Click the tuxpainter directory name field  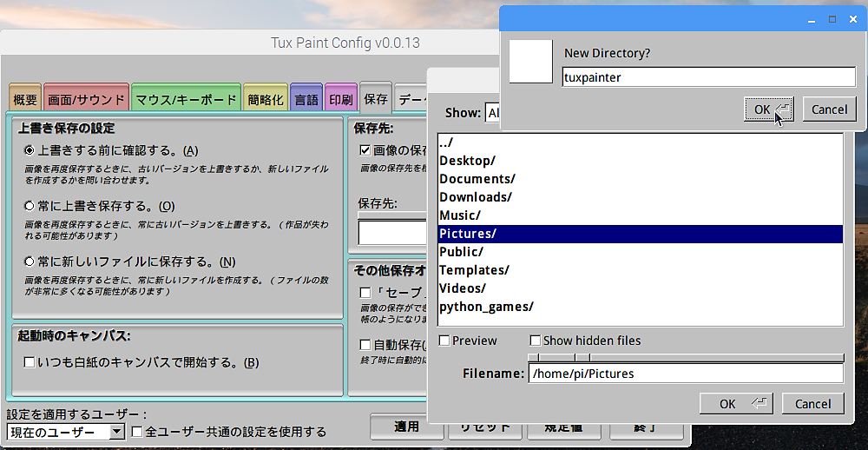(x=708, y=77)
